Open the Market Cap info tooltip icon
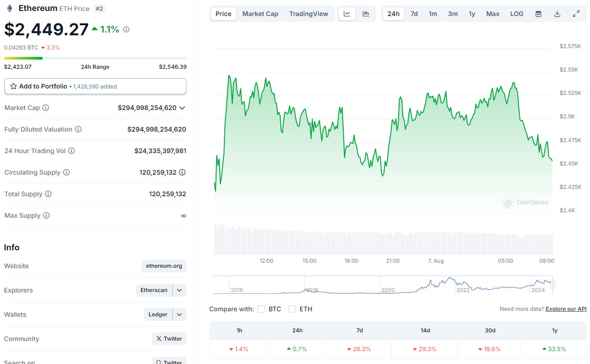 pos(45,108)
